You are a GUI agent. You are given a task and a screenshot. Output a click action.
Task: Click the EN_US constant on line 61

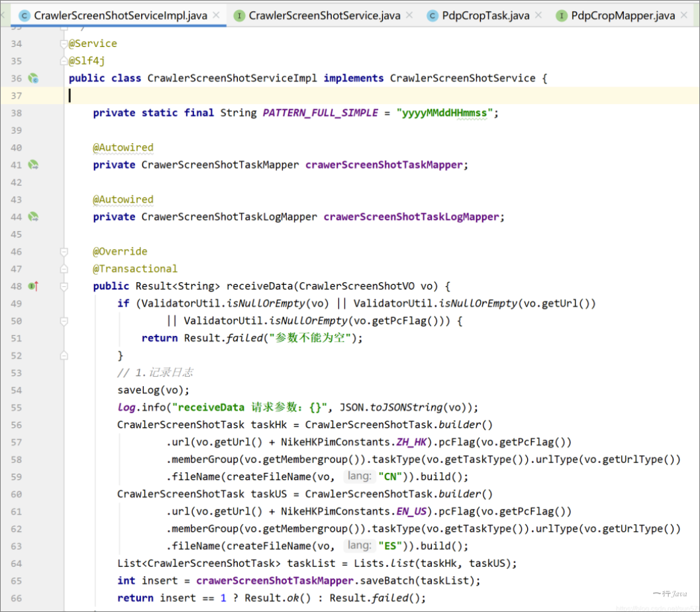point(411,511)
